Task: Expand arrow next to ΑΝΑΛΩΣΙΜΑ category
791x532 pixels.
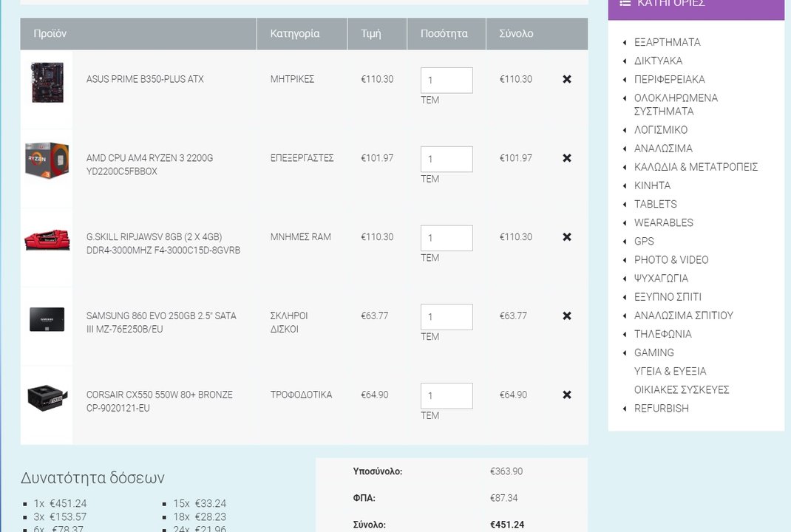Action: (x=625, y=149)
